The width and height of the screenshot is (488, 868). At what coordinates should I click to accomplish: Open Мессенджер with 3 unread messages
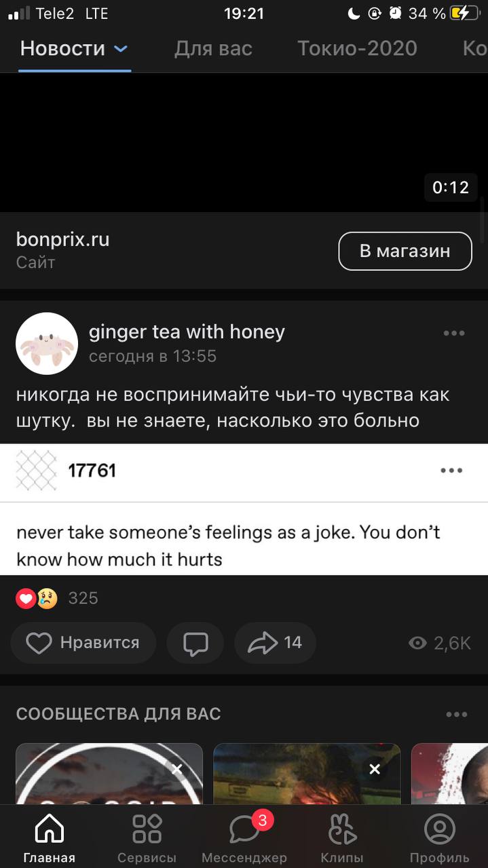pos(244,829)
